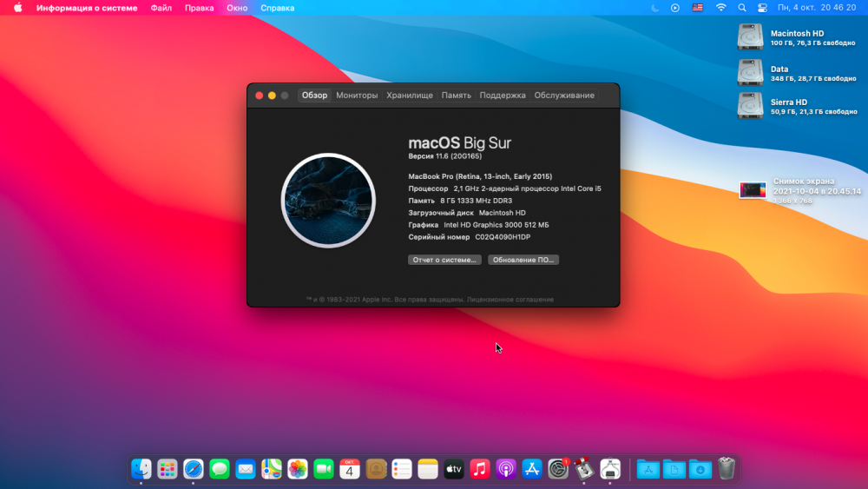Select the Снимок экрана screenshot thumbnail
This screenshot has width=868, height=489.
(753, 190)
